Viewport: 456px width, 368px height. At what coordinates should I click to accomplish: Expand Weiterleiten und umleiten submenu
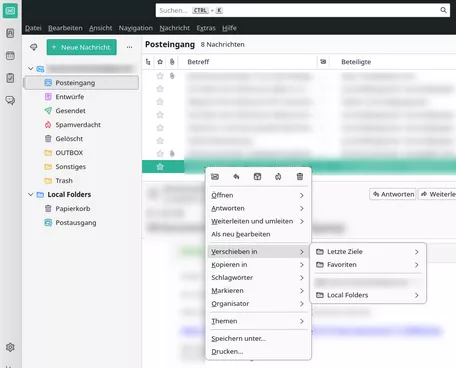point(301,221)
